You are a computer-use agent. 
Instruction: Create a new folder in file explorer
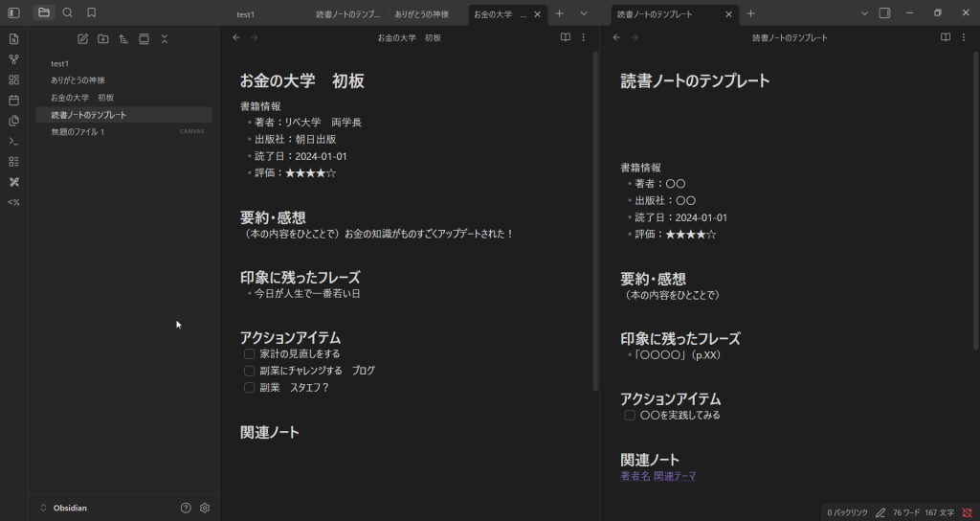coord(103,38)
